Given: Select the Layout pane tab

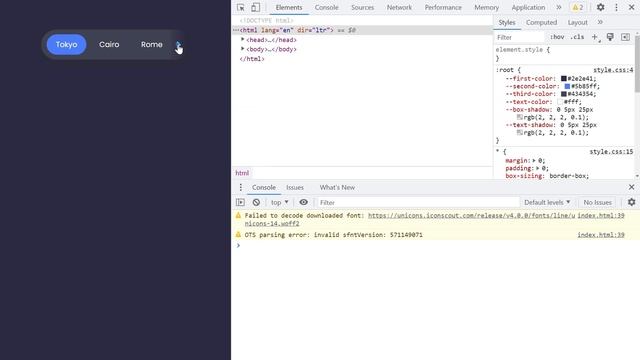Looking at the screenshot, I should [578, 22].
